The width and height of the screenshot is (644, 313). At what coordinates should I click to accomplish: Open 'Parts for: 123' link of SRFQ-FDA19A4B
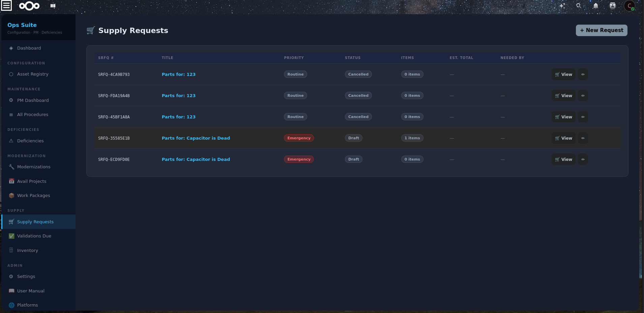tap(179, 96)
